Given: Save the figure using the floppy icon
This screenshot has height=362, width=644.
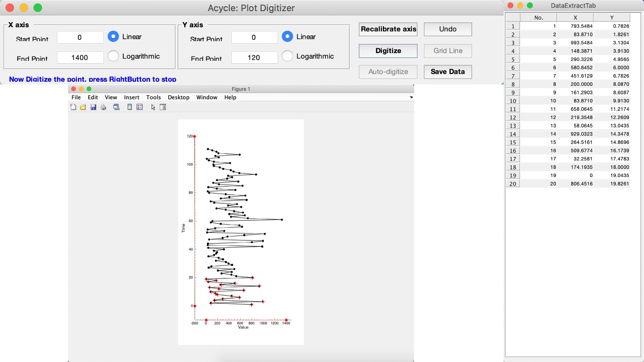Looking at the screenshot, I should [93, 107].
